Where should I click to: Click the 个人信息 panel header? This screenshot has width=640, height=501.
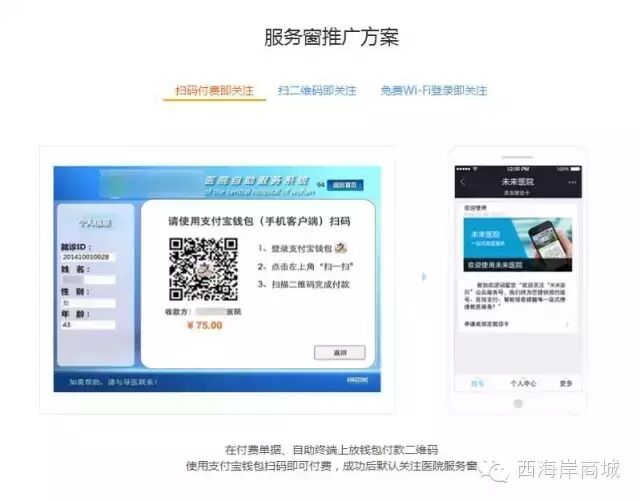point(96,223)
